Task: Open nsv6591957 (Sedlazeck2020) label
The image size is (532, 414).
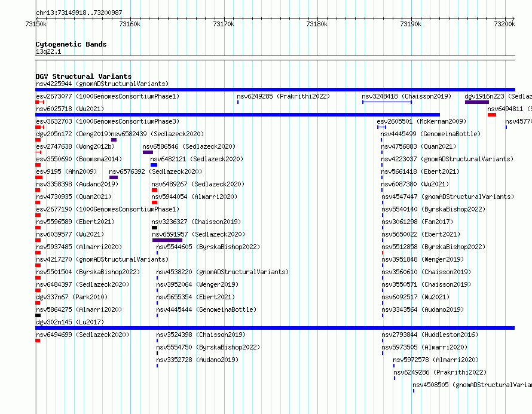Action: 198,234
